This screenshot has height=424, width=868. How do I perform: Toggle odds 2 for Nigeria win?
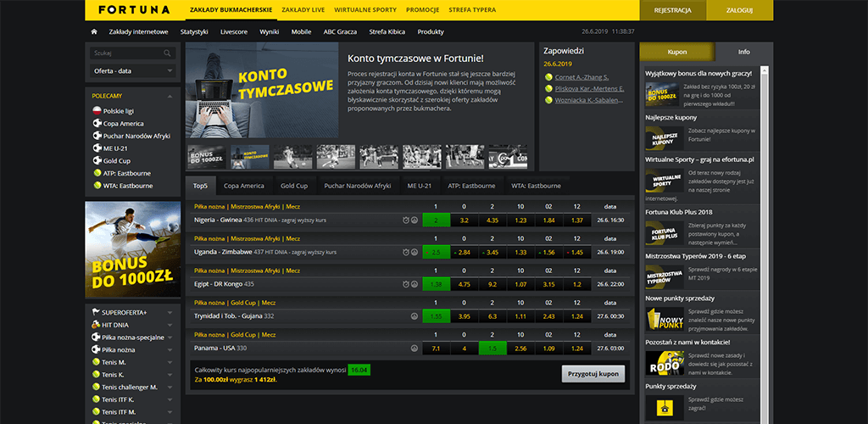(x=436, y=220)
